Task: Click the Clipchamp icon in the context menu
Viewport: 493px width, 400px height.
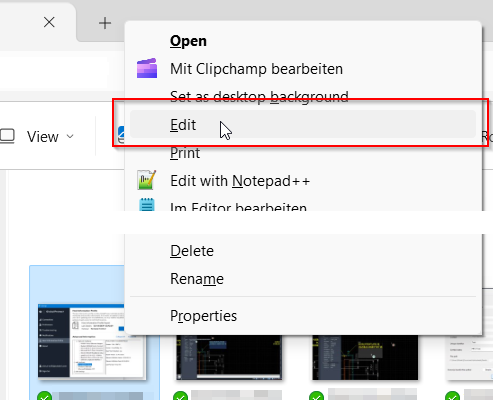Action: coord(147,68)
